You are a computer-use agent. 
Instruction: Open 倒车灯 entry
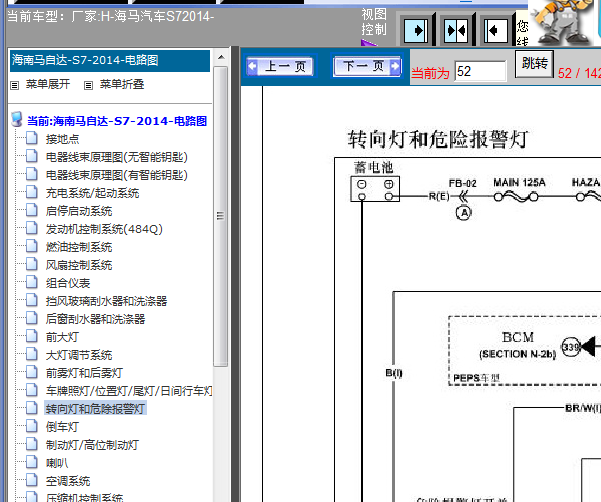(x=62, y=427)
